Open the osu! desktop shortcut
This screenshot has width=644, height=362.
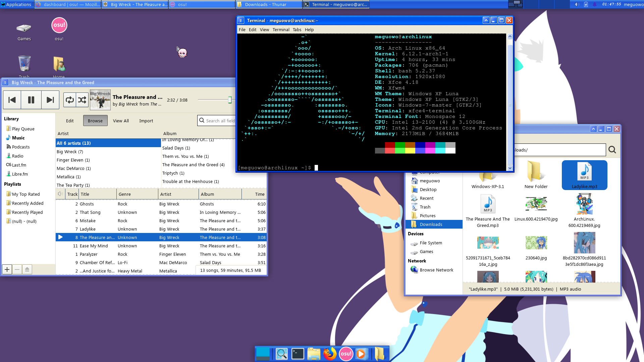(59, 29)
